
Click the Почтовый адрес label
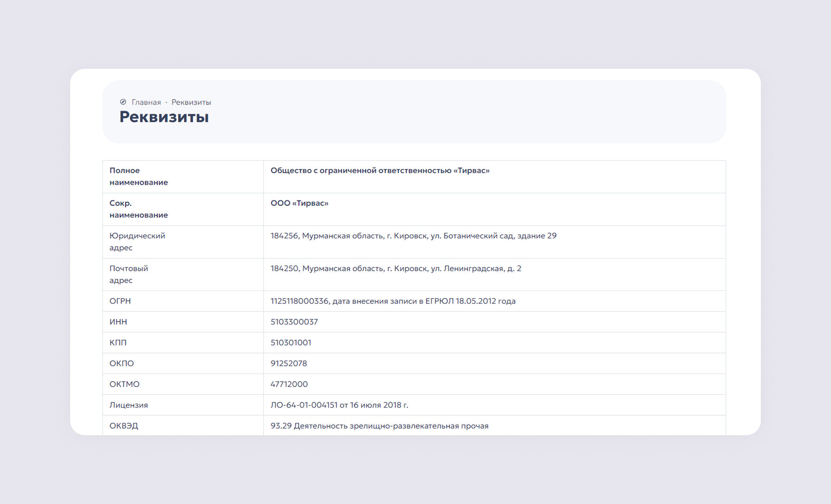click(x=129, y=274)
